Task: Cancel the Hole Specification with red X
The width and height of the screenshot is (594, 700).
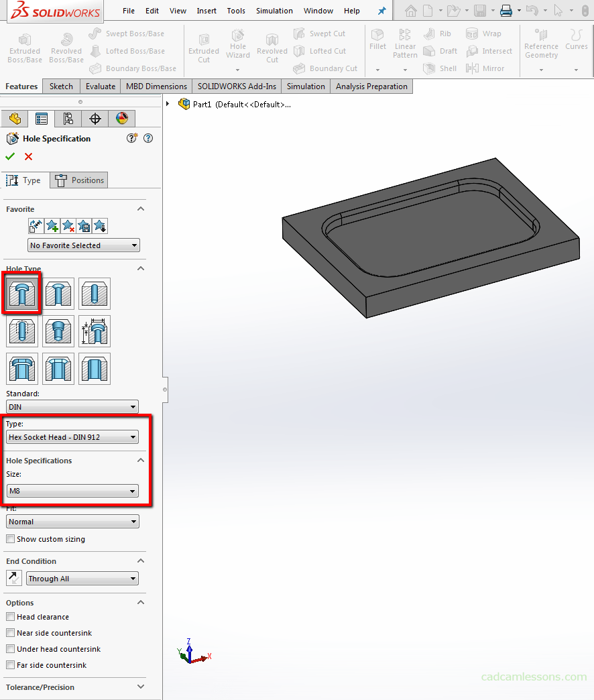Action: 27,156
